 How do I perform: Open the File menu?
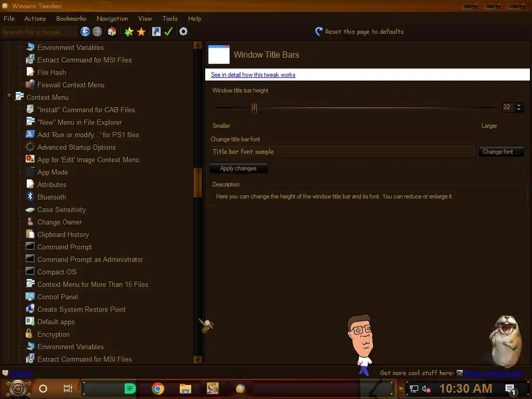point(9,19)
